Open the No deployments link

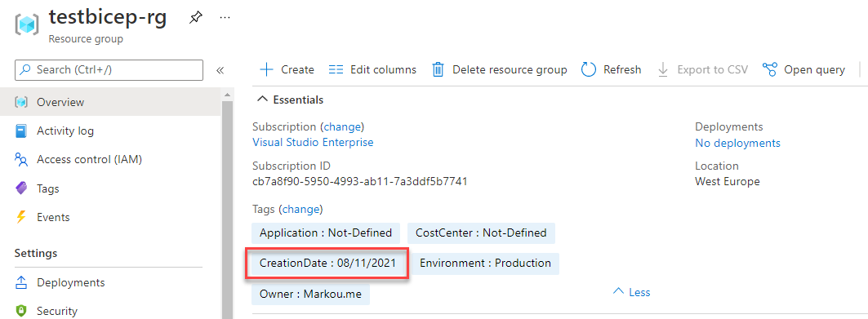click(737, 144)
